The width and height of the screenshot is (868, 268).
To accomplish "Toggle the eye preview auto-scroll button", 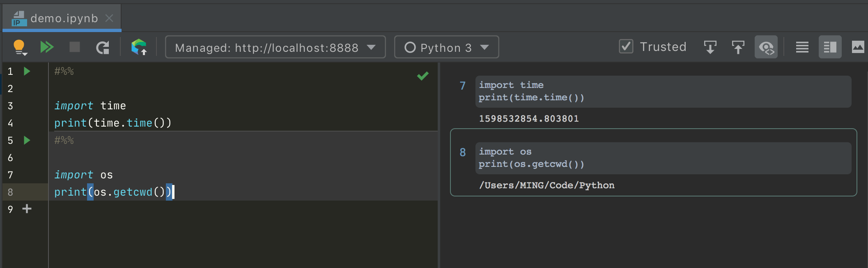I will [766, 47].
